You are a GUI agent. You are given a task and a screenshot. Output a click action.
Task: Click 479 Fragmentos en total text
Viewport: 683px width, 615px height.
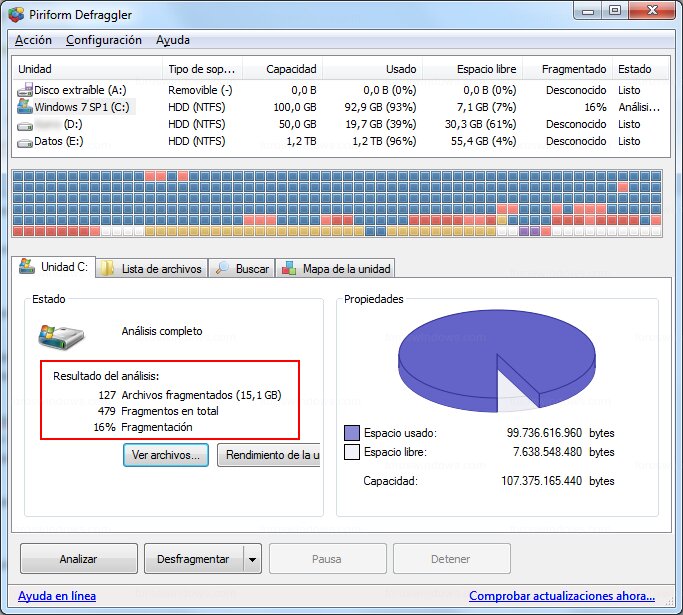tap(158, 411)
